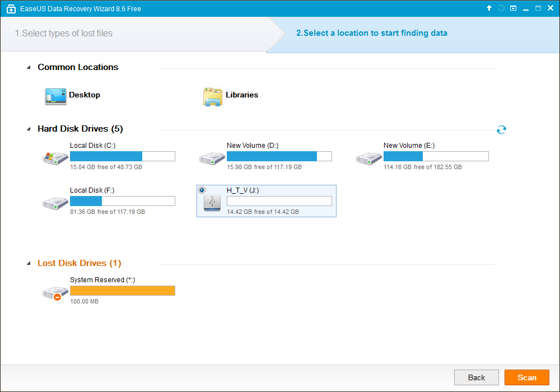The image size is (560, 392).
Task: Minimize the EaseUS window
Action: [526, 8]
